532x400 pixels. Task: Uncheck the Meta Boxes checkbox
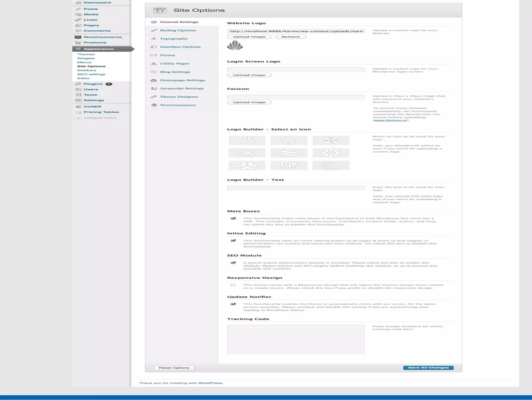pyautogui.click(x=233, y=219)
